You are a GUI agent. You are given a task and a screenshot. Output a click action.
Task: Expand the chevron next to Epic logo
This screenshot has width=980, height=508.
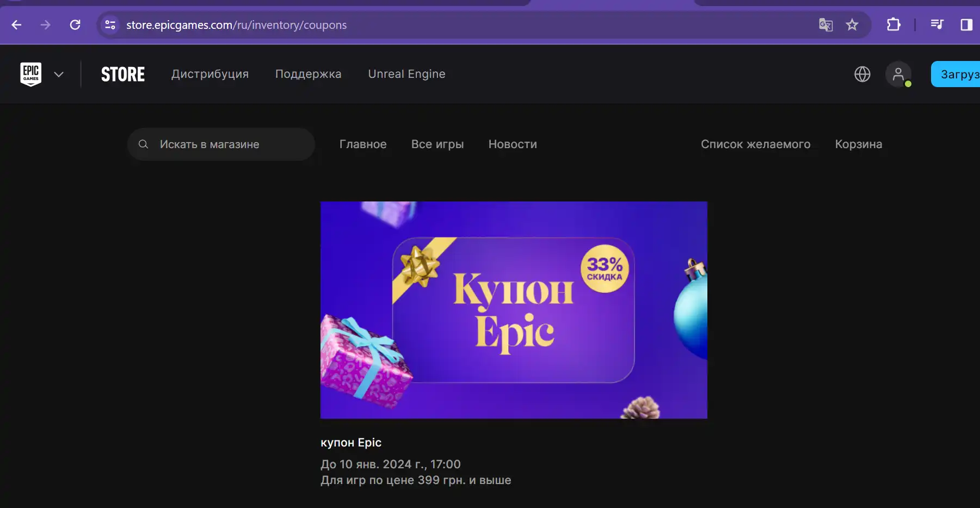(59, 74)
